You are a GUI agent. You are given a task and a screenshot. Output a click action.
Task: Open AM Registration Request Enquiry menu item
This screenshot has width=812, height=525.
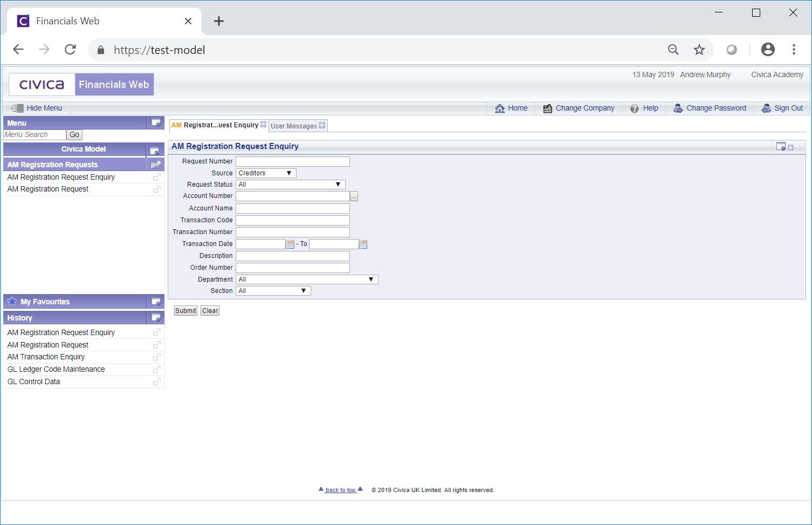tap(61, 177)
